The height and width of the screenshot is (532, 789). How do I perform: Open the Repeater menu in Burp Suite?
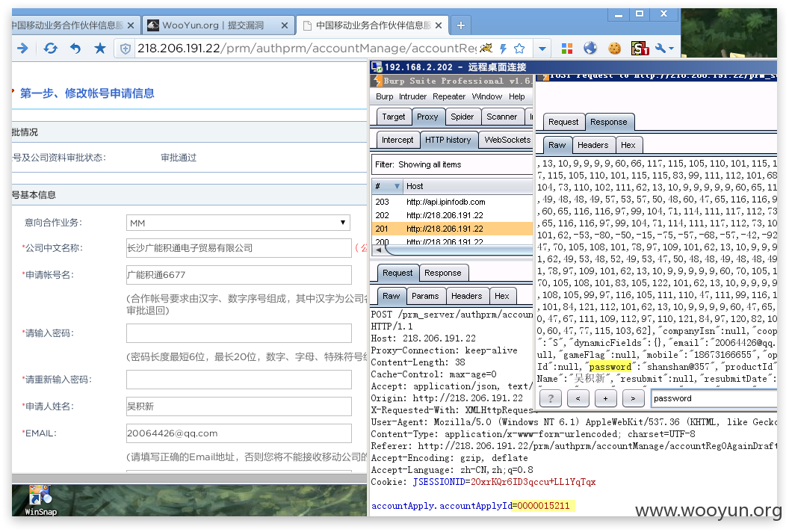point(449,96)
